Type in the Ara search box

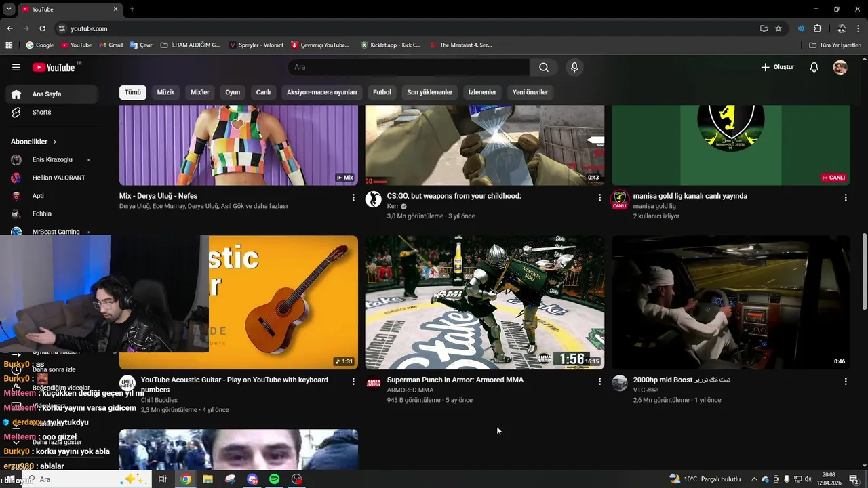(408, 67)
